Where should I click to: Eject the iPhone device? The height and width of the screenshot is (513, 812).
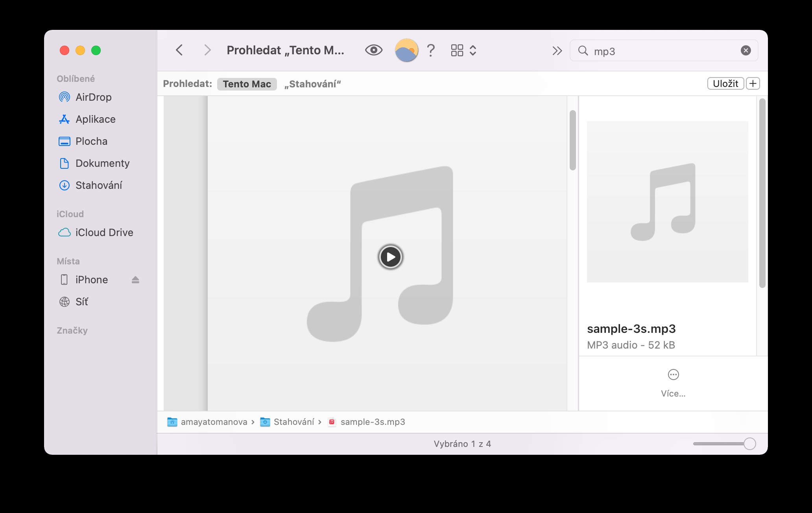point(135,280)
